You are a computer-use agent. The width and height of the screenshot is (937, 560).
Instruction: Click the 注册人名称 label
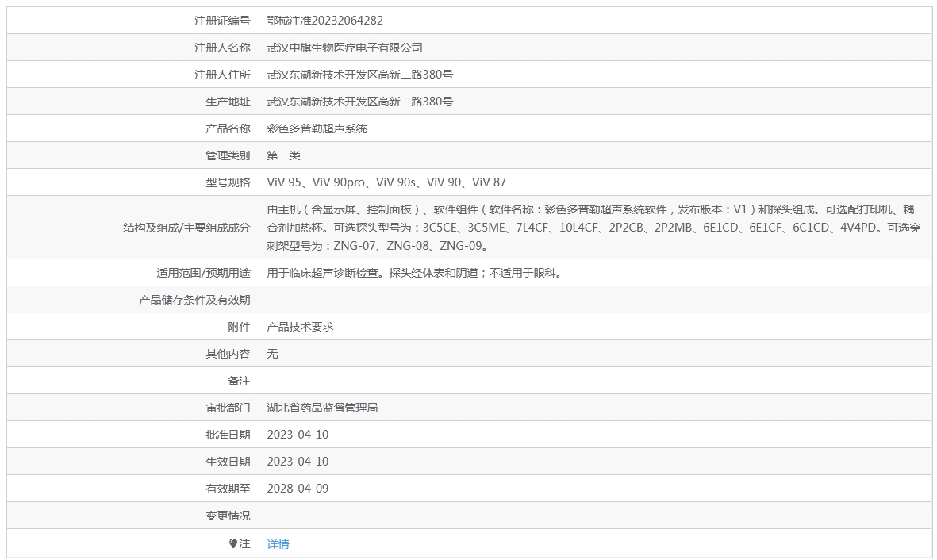tap(222, 48)
